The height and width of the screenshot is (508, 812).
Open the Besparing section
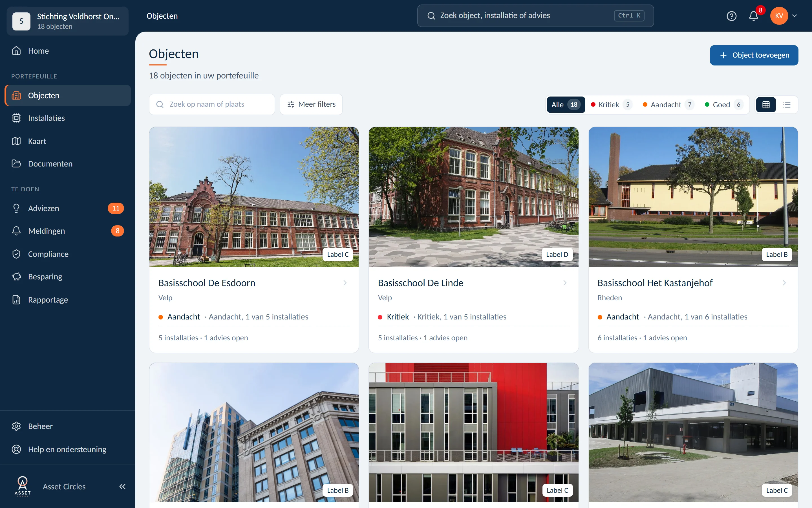[x=67, y=277]
